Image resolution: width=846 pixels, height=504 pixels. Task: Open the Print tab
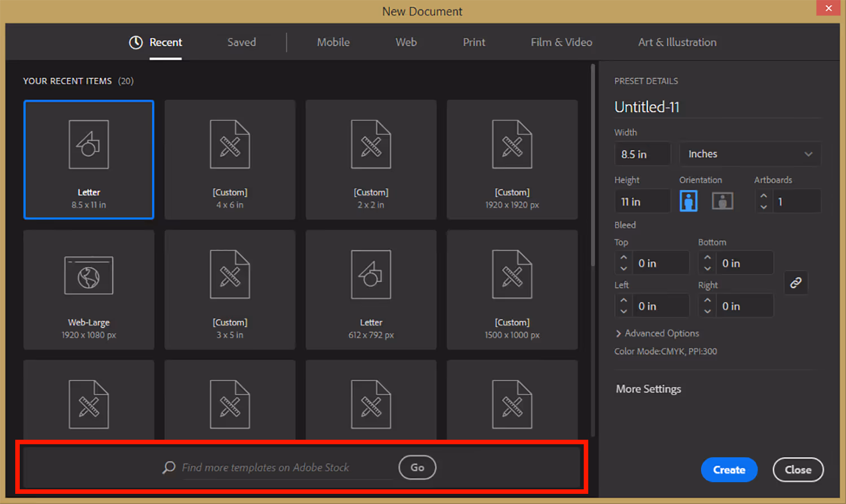[x=474, y=42]
